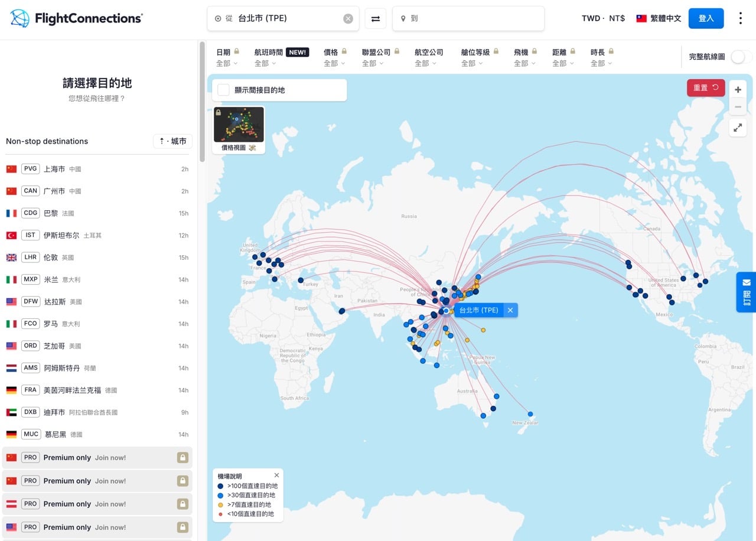Select FCO 罗马 destination
Viewport: 756px width, 541px height.
97,324
